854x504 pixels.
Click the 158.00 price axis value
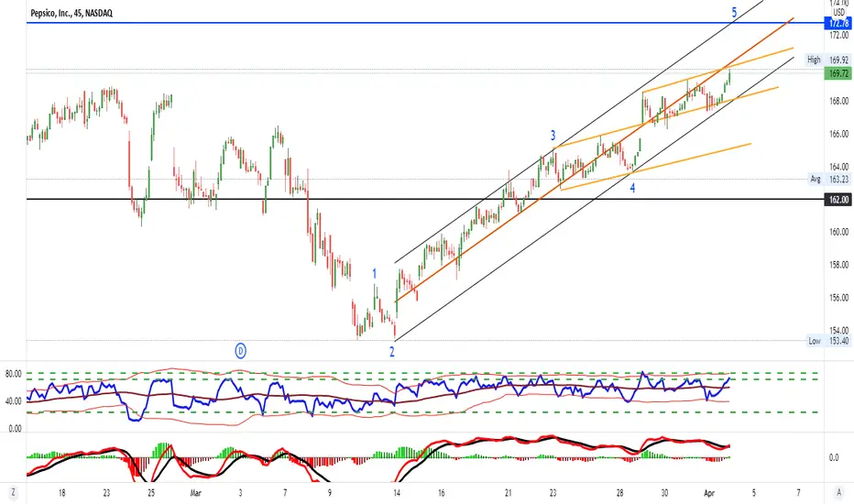(838, 265)
